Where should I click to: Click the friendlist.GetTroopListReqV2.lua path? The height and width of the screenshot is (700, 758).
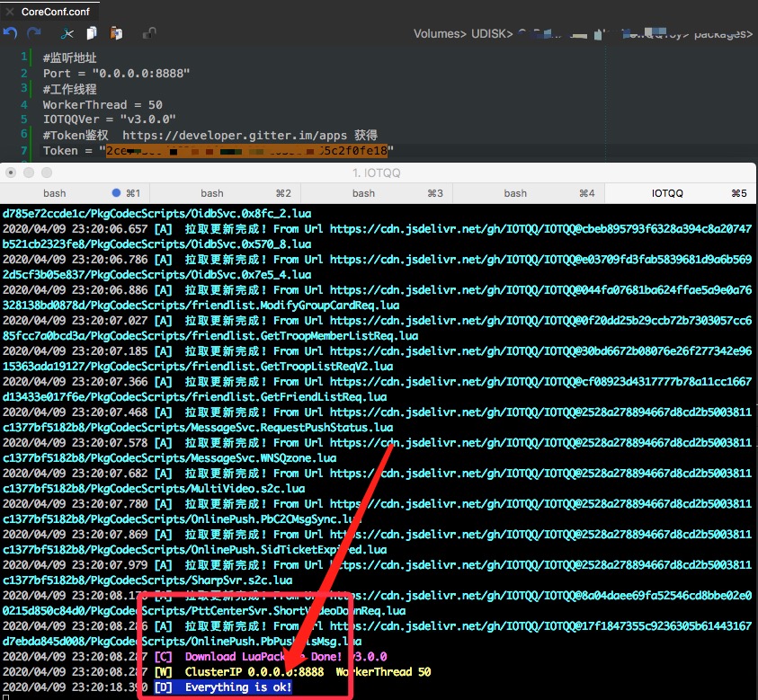292,367
